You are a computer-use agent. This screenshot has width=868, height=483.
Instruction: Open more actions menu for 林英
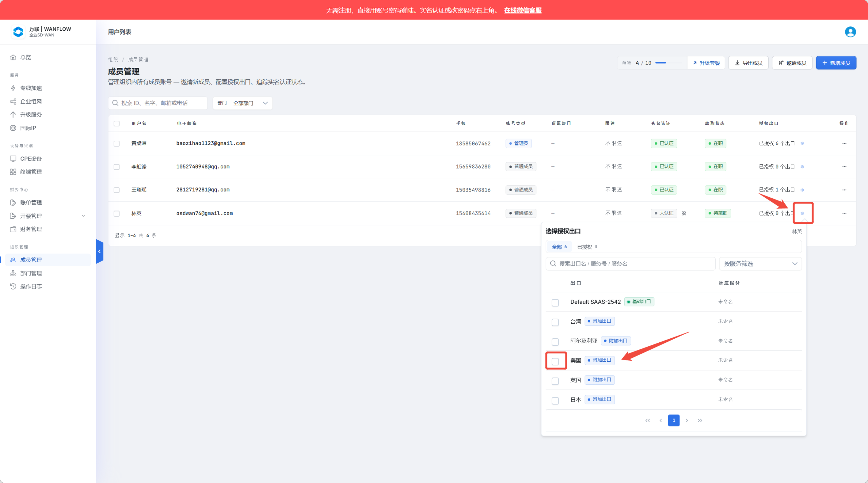844,213
